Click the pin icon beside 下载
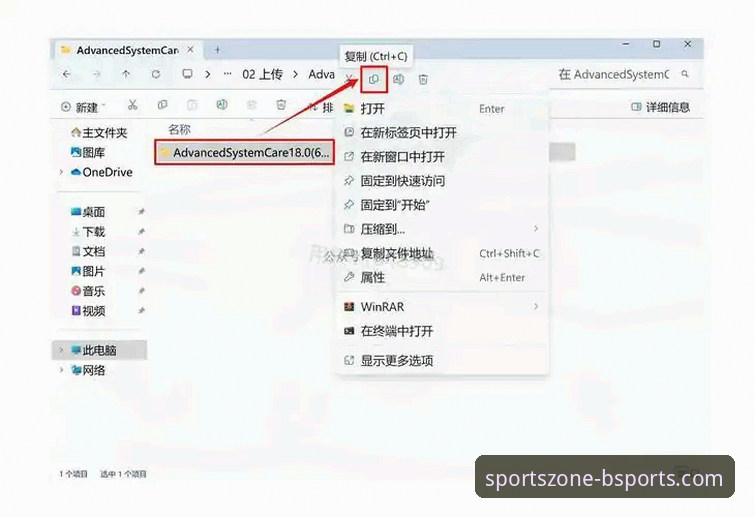 point(141,232)
